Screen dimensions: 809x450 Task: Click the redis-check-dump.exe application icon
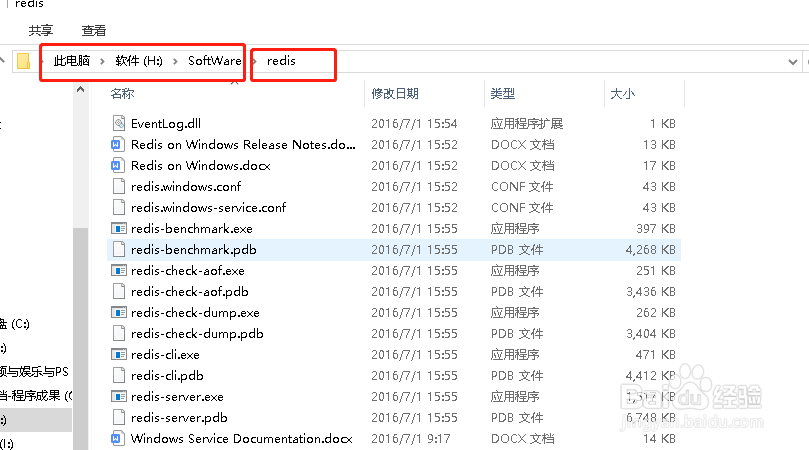click(119, 313)
